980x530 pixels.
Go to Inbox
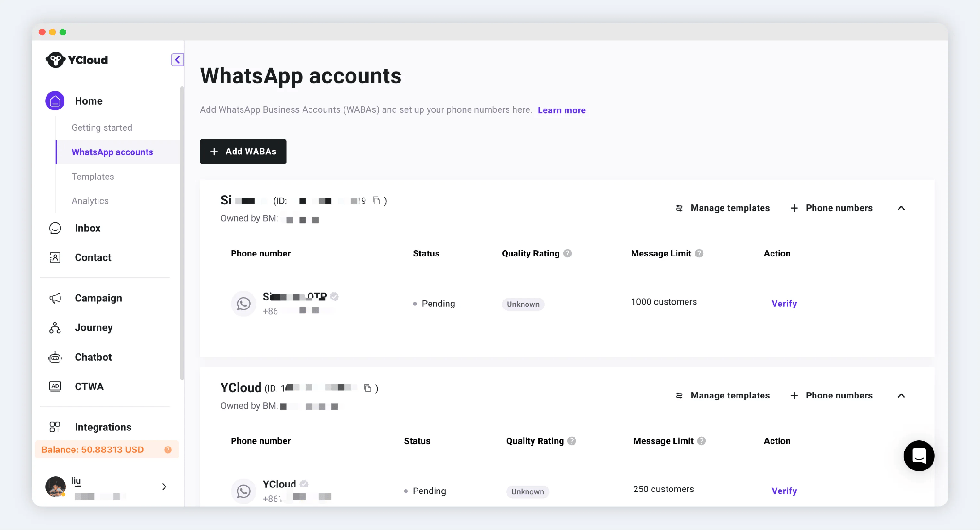coord(88,228)
